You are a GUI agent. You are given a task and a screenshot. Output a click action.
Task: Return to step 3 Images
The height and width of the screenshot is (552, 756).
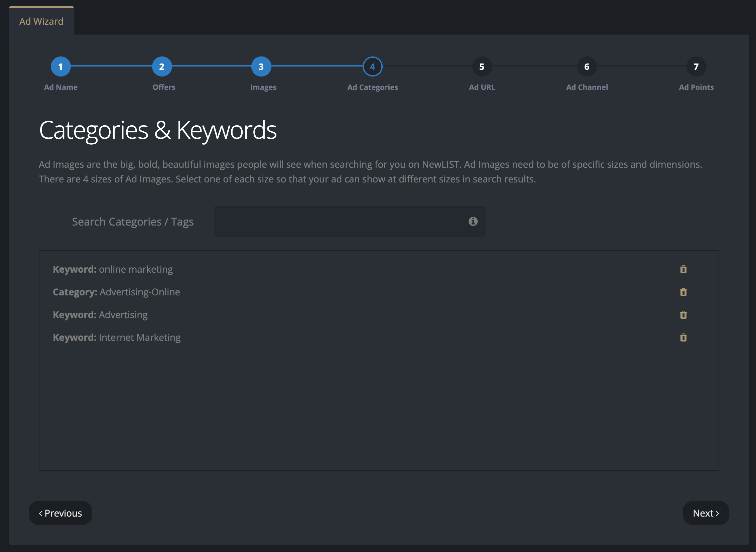[x=261, y=66]
